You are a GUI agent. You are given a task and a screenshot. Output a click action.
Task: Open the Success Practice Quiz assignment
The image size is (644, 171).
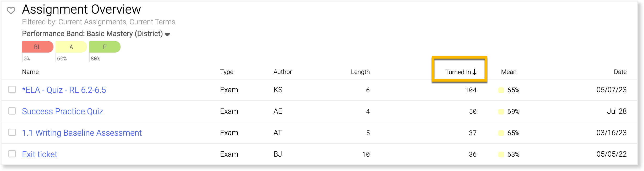point(62,111)
